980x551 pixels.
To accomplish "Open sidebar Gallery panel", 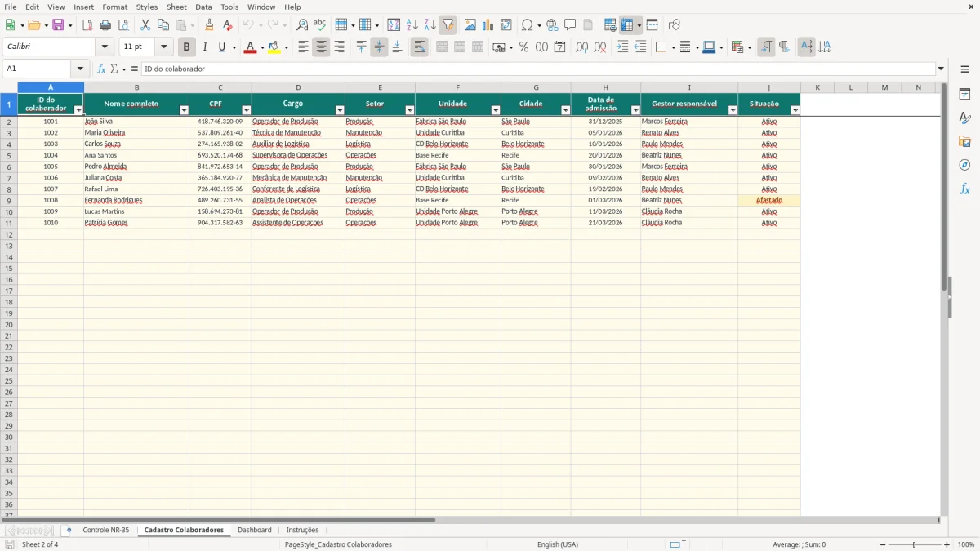I will [964, 141].
